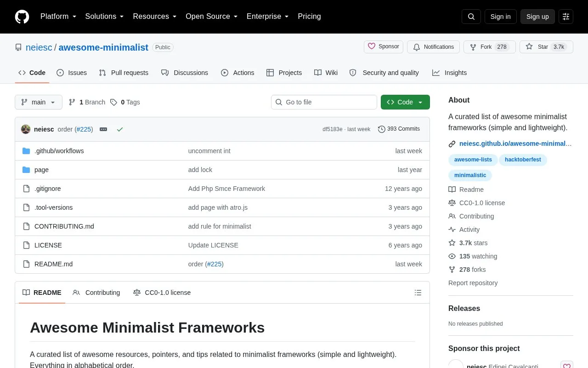
Task: Open the LICENSE file
Action: pos(48,245)
